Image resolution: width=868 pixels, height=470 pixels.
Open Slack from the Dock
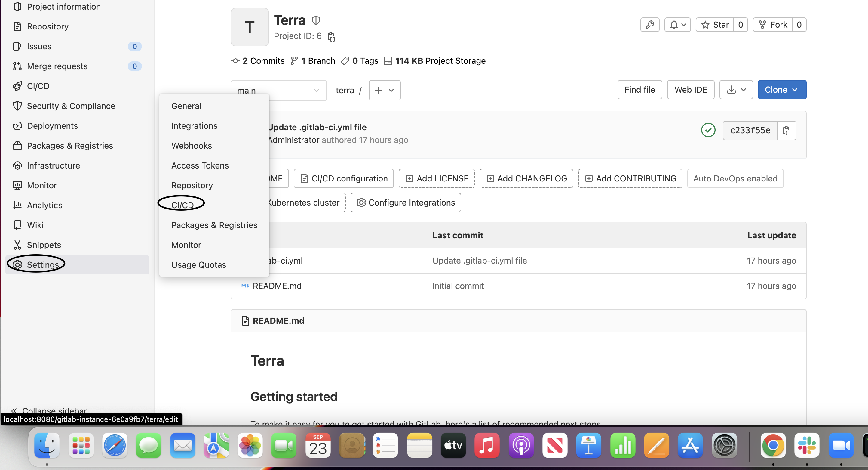coord(807,446)
